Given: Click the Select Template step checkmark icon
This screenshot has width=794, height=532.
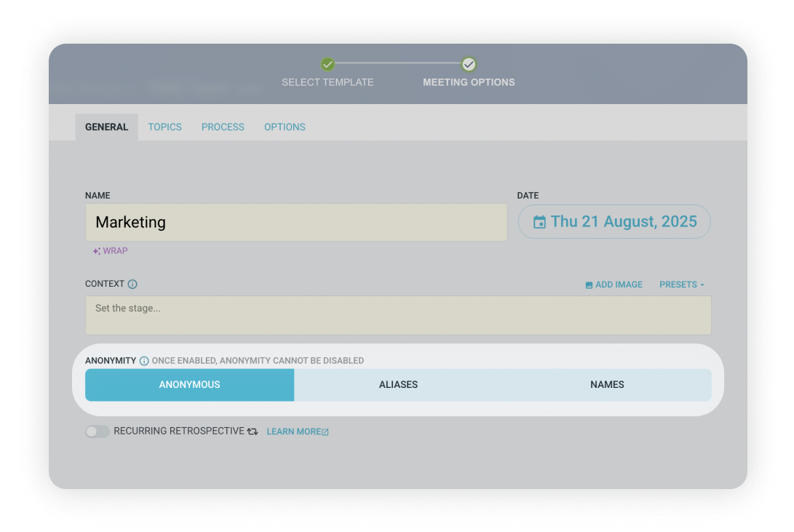Looking at the screenshot, I should tap(327, 64).
